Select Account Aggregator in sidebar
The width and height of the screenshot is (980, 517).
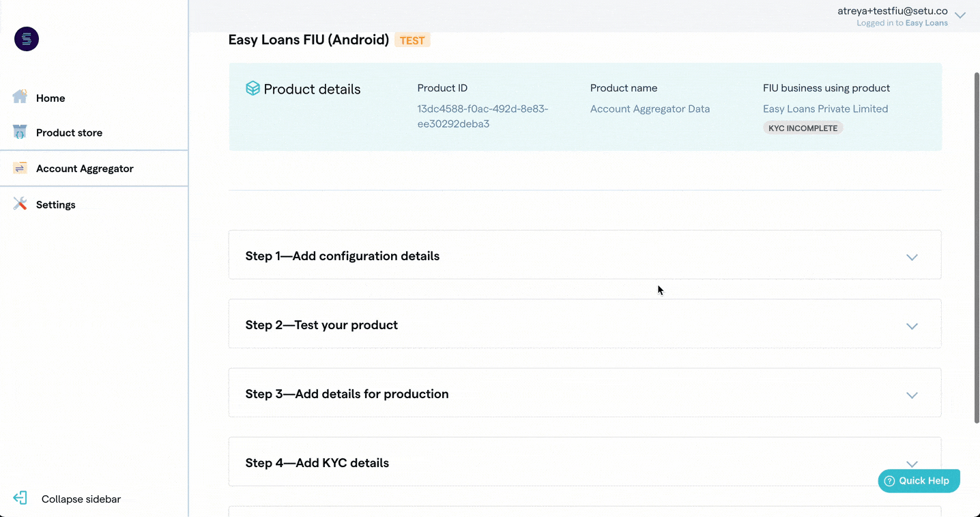tap(85, 169)
